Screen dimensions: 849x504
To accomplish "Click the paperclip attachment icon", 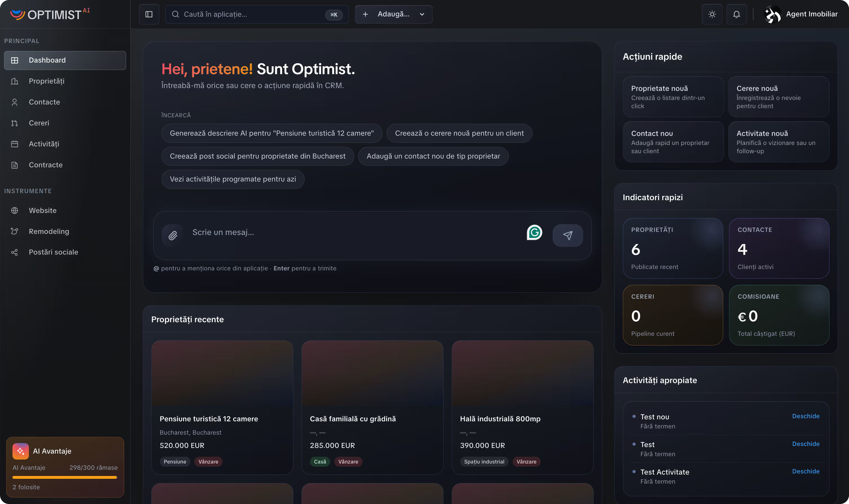I will [x=173, y=235].
